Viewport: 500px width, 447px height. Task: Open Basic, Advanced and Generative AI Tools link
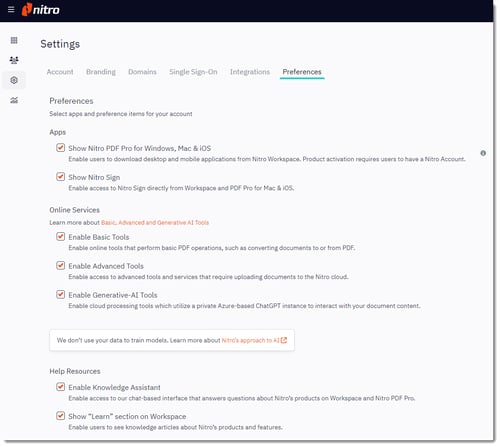coord(155,222)
